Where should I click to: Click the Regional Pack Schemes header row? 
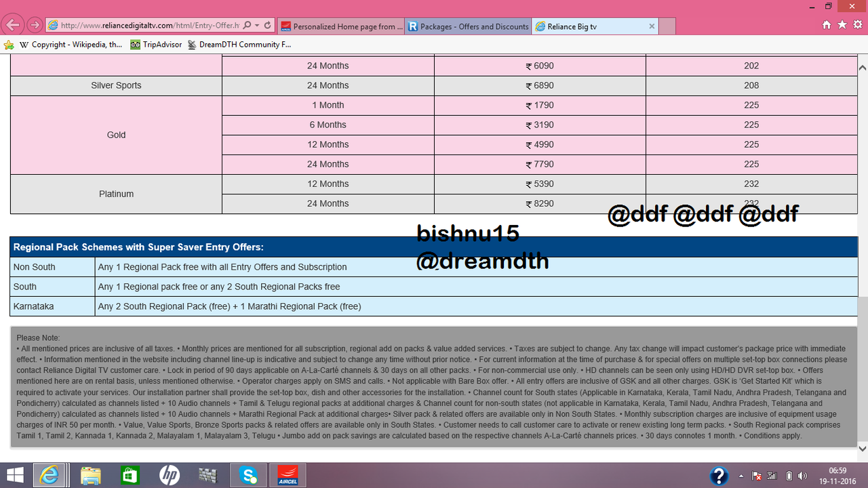point(434,247)
